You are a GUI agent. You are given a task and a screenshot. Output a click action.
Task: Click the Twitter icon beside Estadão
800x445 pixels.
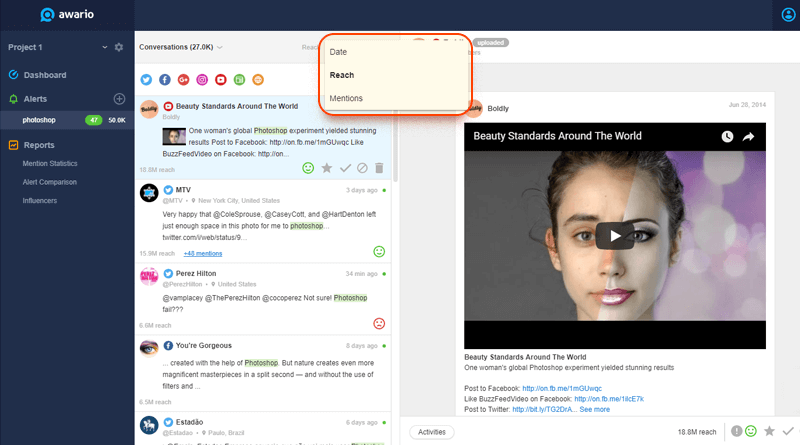pos(168,422)
